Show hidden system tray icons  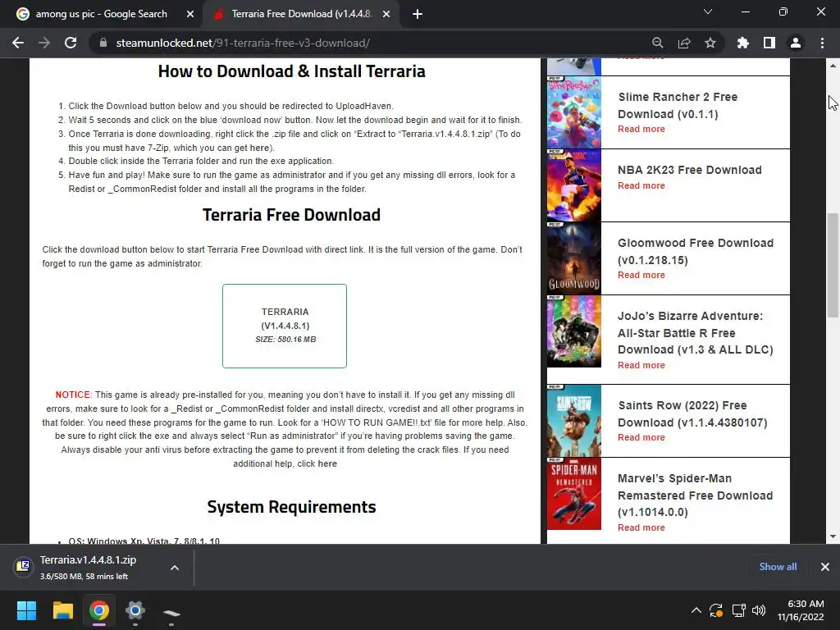[696, 610]
